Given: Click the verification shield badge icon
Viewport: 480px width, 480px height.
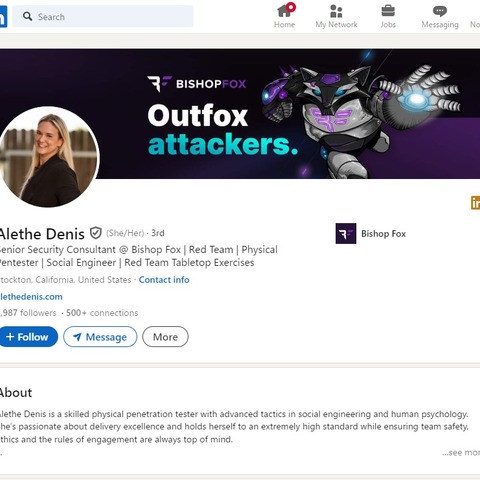Looking at the screenshot, I should [96, 233].
